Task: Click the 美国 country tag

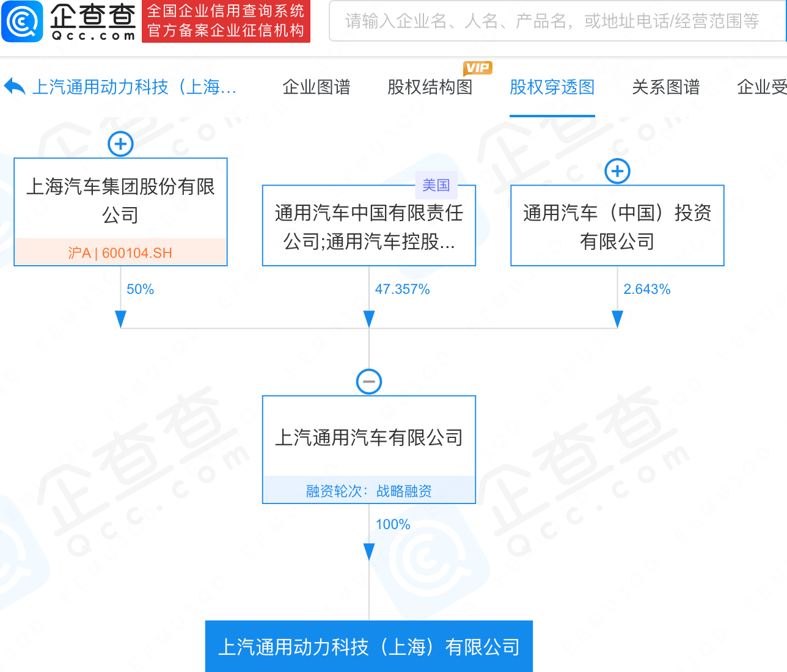Action: pyautogui.click(x=436, y=185)
